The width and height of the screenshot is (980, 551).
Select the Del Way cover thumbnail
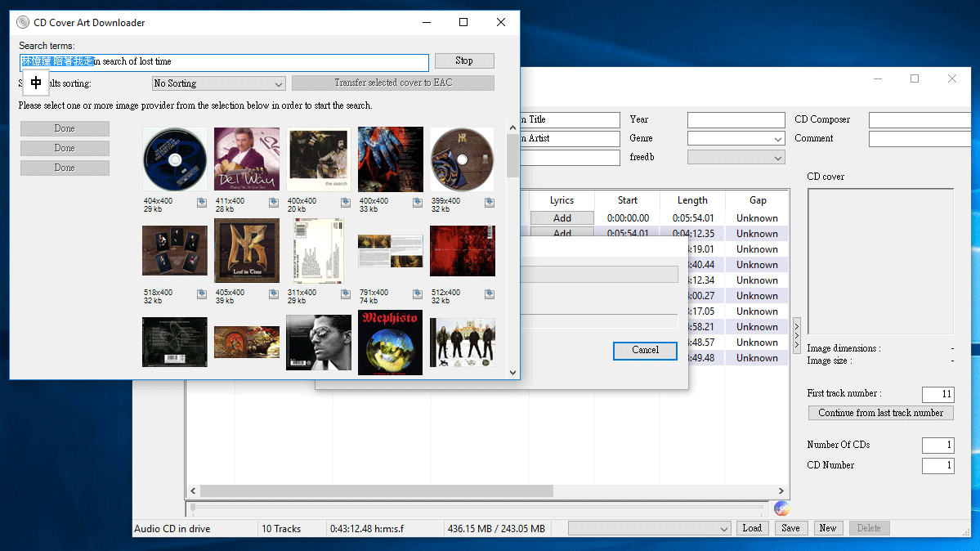[247, 159]
